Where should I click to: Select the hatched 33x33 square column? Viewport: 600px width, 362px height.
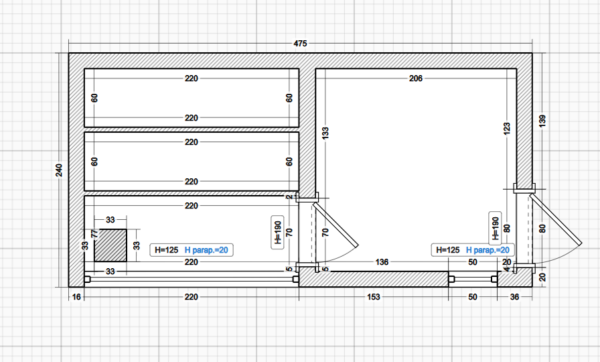(x=111, y=245)
